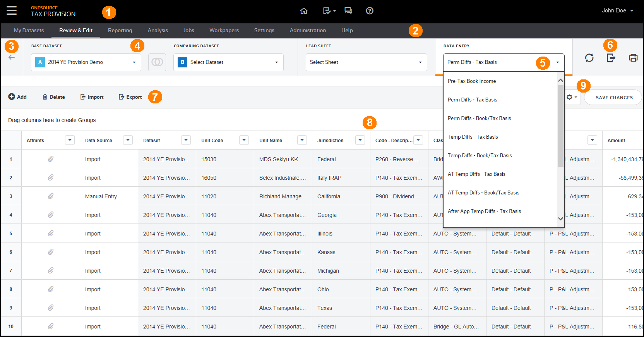Open attachment paperclip for Ohio row
The height and width of the screenshot is (337, 644).
coord(51,289)
